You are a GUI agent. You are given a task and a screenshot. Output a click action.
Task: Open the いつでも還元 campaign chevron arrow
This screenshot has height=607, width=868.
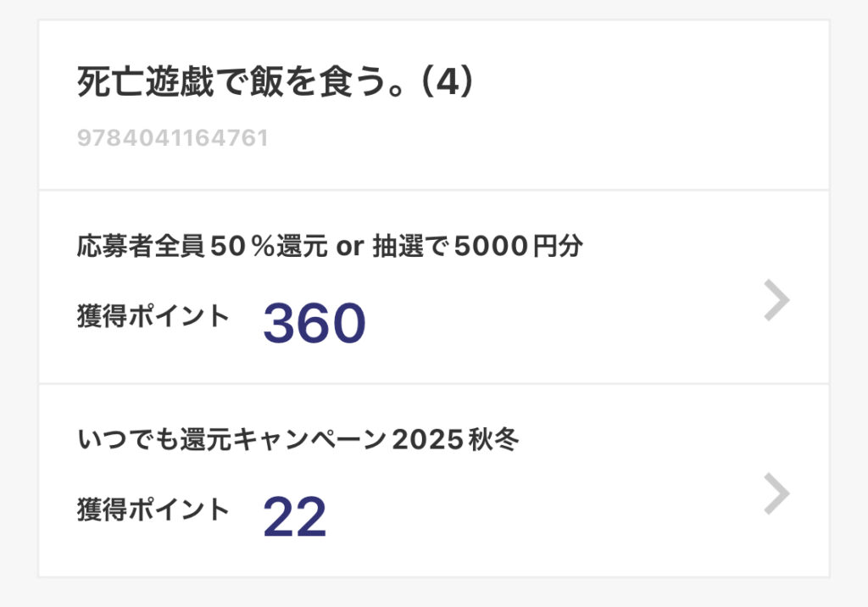tap(776, 494)
